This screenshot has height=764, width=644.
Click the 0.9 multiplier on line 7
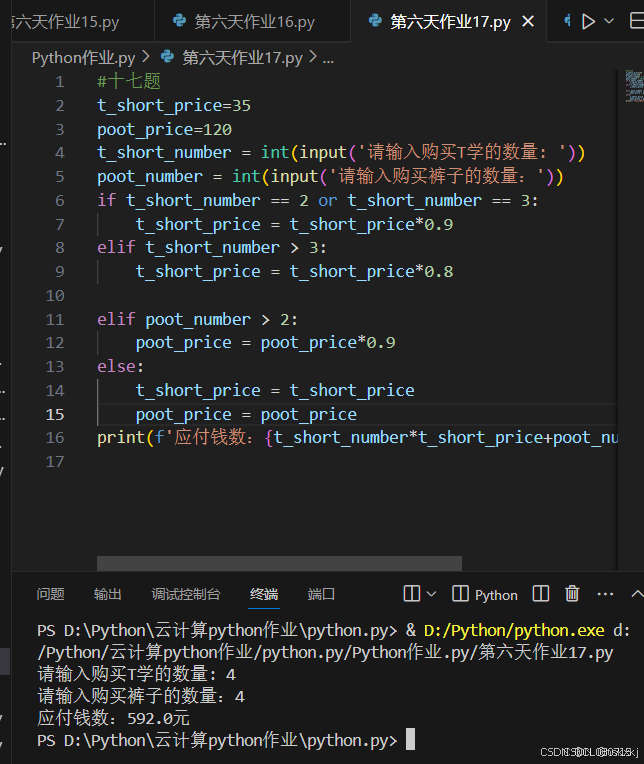point(438,224)
